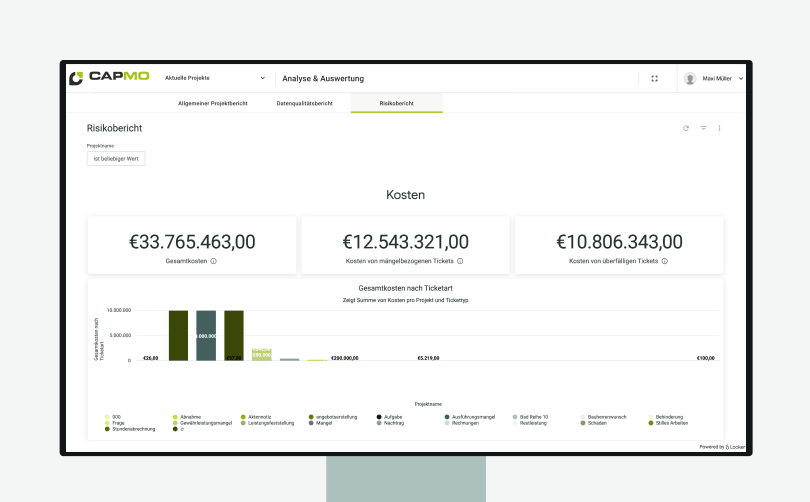Toggle the Mangel legend entry
The image size is (810, 502).
pyautogui.click(x=321, y=423)
